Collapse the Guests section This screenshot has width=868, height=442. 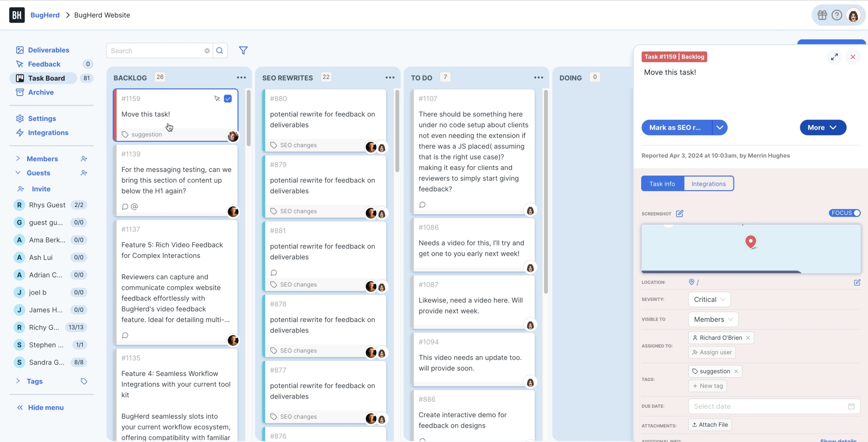(x=18, y=173)
